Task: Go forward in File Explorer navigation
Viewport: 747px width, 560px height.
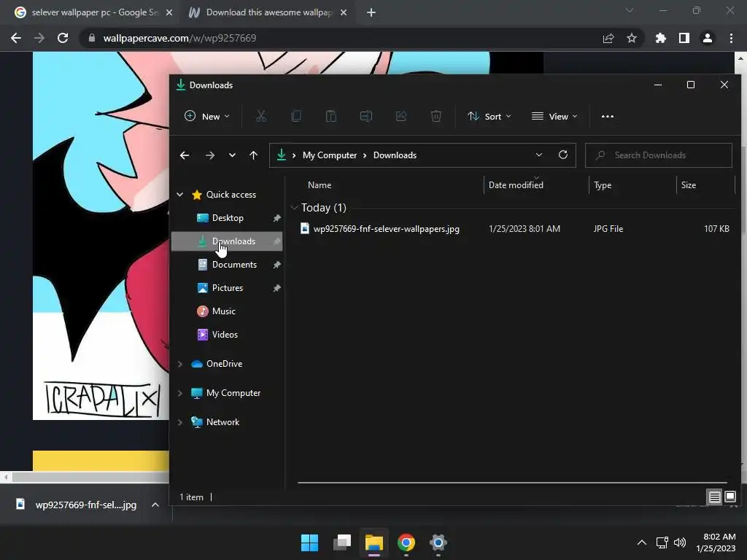Action: click(x=209, y=155)
